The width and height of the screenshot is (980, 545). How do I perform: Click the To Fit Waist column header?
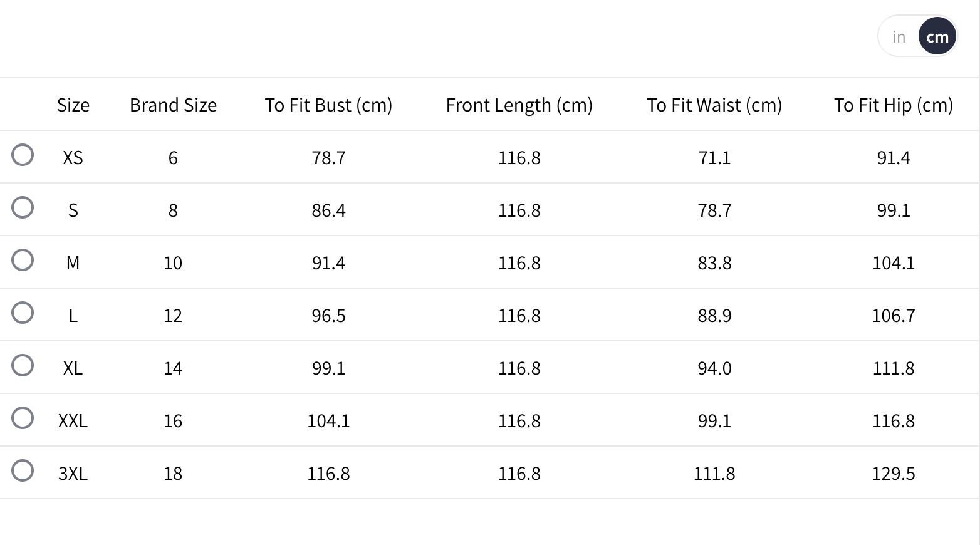[x=714, y=105]
